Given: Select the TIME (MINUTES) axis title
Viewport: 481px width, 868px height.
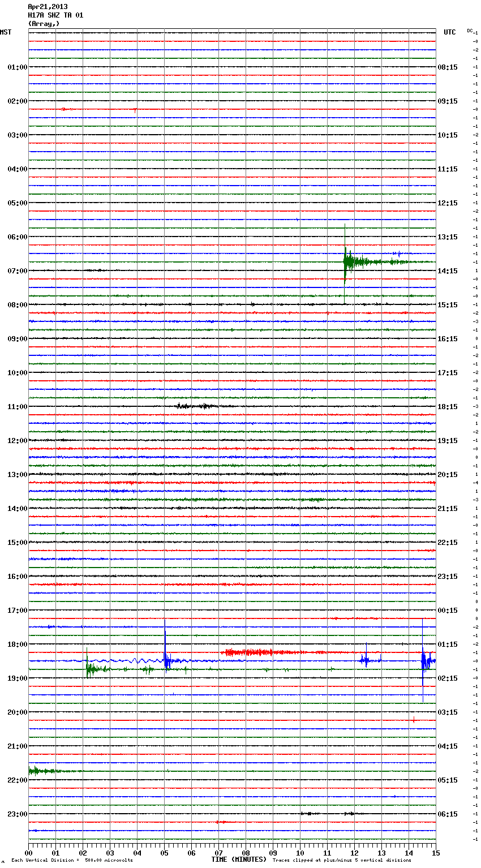Looking at the screenshot, I should (239, 860).
